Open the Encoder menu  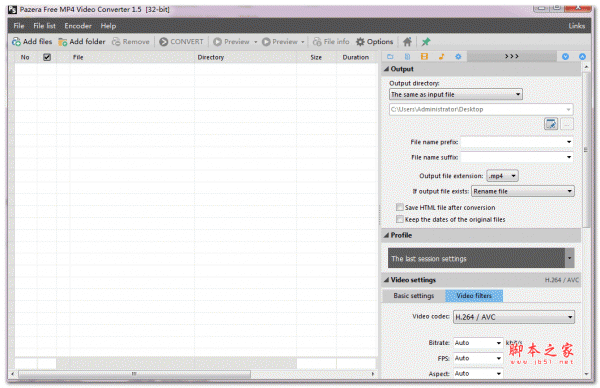(x=78, y=26)
